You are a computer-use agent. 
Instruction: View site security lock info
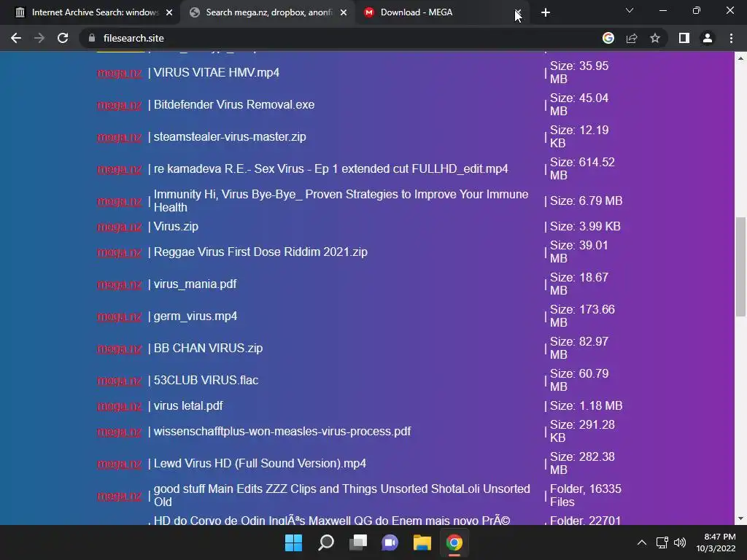point(92,38)
